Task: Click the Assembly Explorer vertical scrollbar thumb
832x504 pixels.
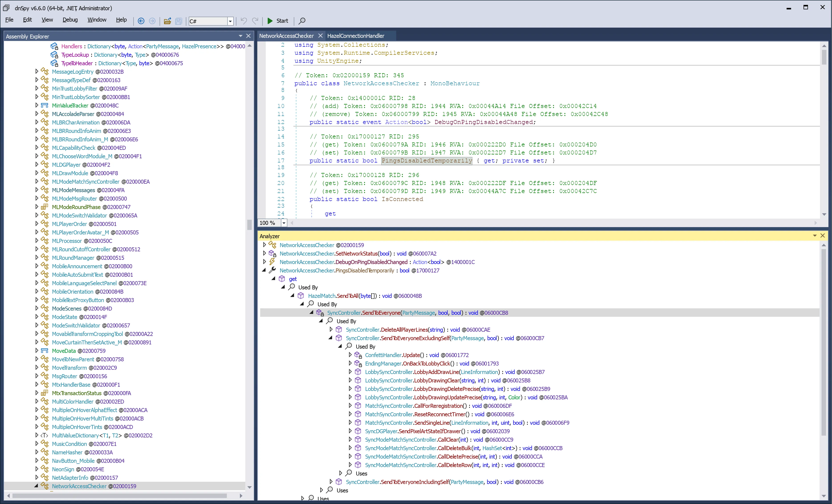Action: (250, 225)
